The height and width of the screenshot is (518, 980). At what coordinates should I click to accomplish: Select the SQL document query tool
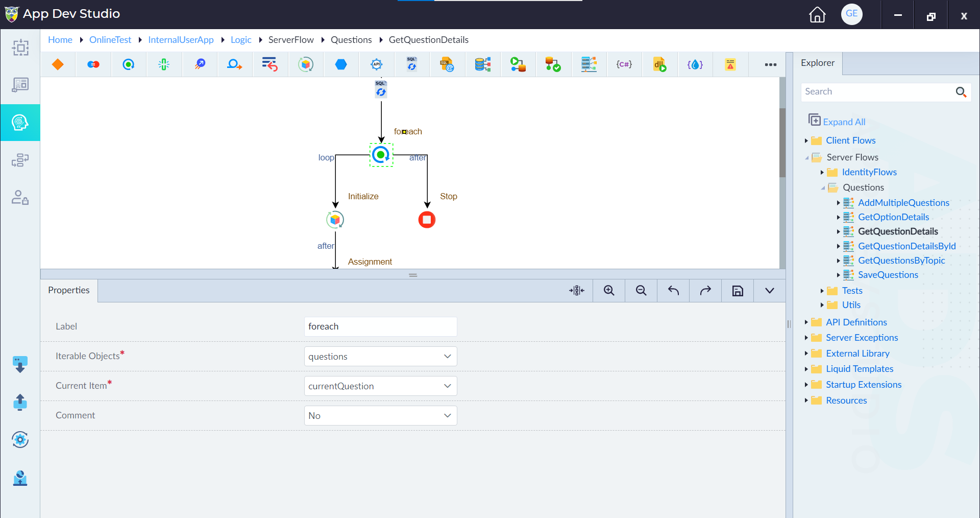coord(447,64)
